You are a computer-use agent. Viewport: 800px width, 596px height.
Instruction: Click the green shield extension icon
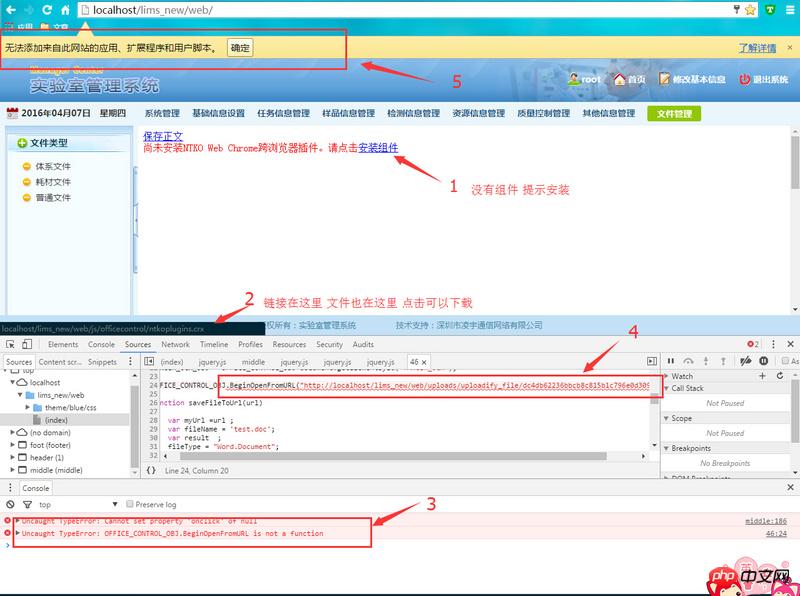(770, 9)
